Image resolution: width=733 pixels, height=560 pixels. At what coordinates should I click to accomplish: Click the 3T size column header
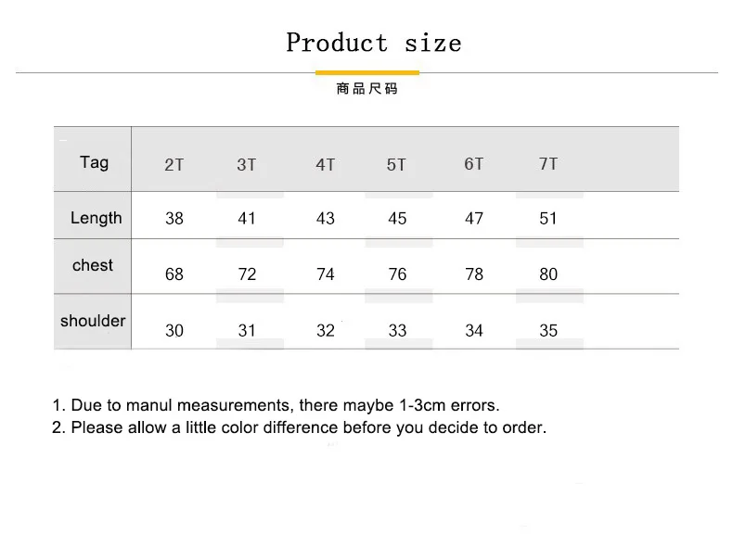pyautogui.click(x=247, y=164)
